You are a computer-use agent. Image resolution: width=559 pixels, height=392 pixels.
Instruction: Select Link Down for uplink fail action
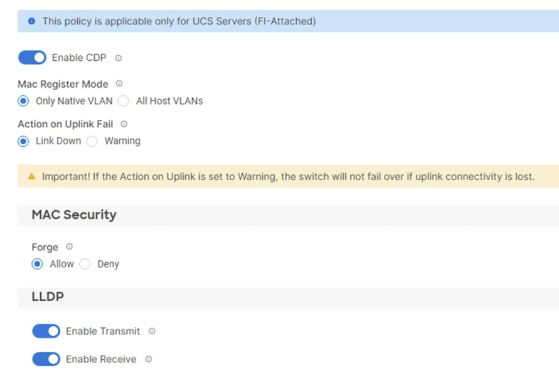(23, 141)
